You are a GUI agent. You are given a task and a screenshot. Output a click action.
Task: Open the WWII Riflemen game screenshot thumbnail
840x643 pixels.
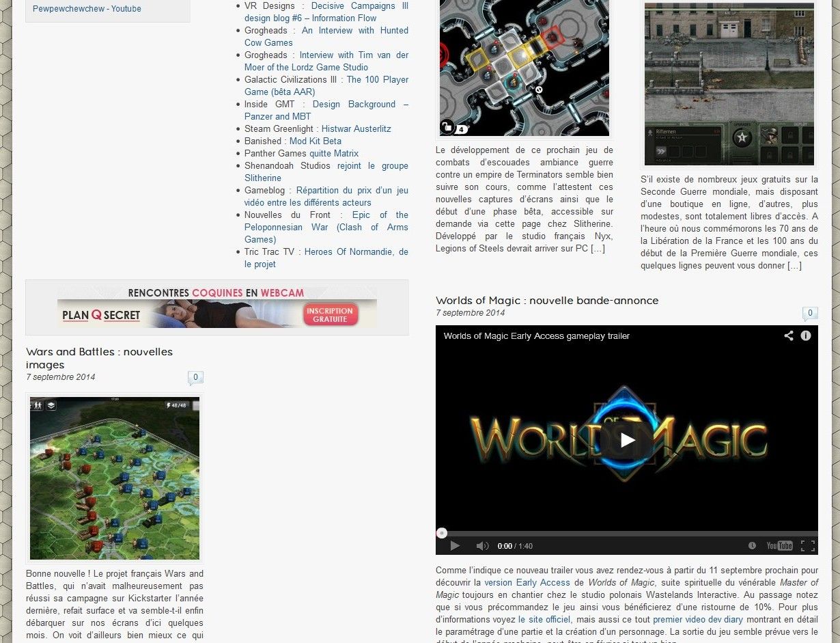(729, 83)
